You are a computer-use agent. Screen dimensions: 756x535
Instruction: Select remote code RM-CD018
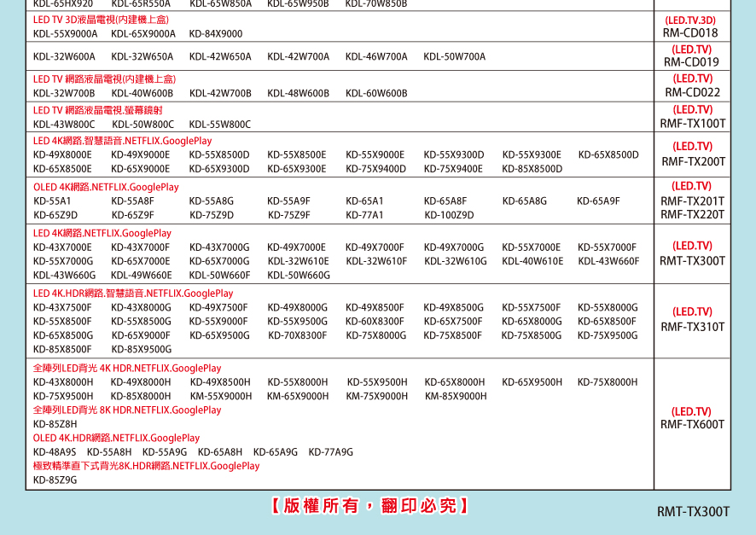[690, 32]
